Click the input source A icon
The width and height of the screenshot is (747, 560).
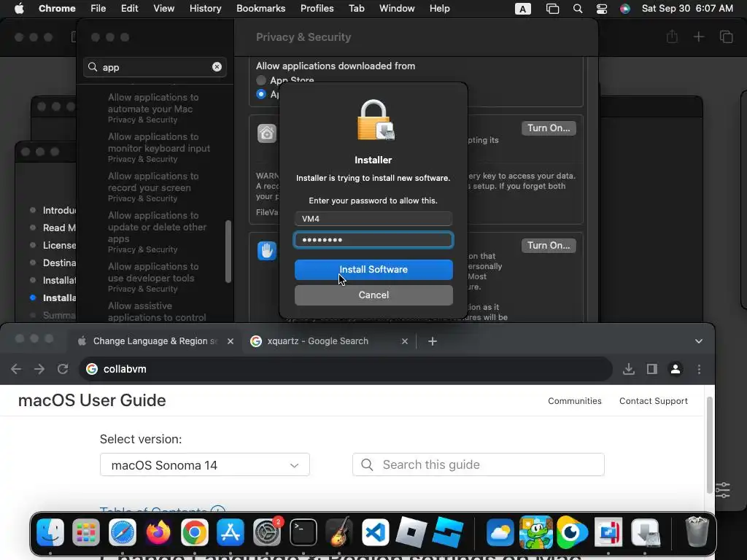tap(522, 9)
